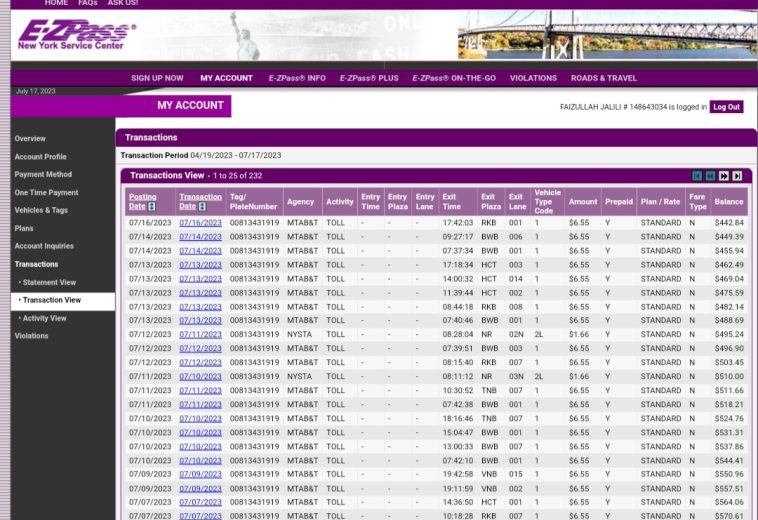This screenshot has width=758, height=520.
Task: Click the E-ZPass New York logo
Action: pos(76,34)
